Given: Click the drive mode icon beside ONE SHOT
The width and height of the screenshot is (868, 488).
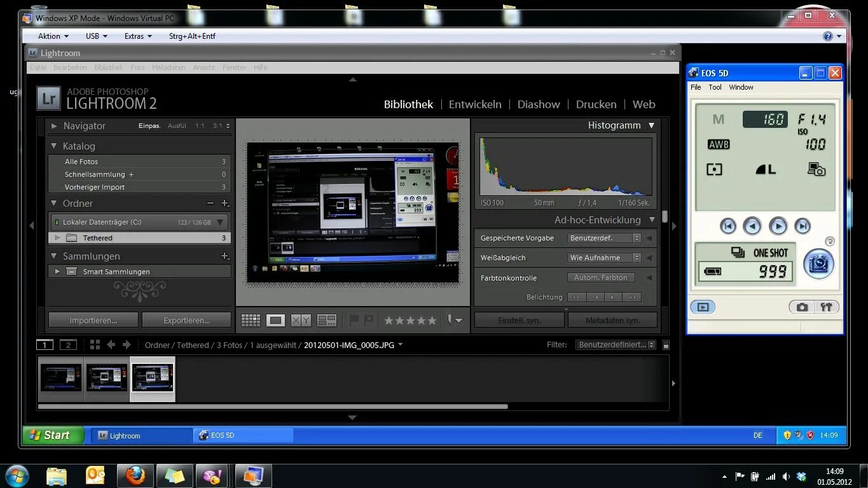Looking at the screenshot, I should click(x=738, y=253).
